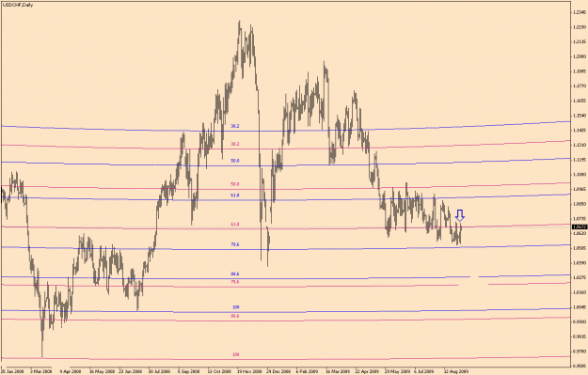Click the 30 Jul 2008 date label
The image size is (588, 375).
tap(160, 371)
